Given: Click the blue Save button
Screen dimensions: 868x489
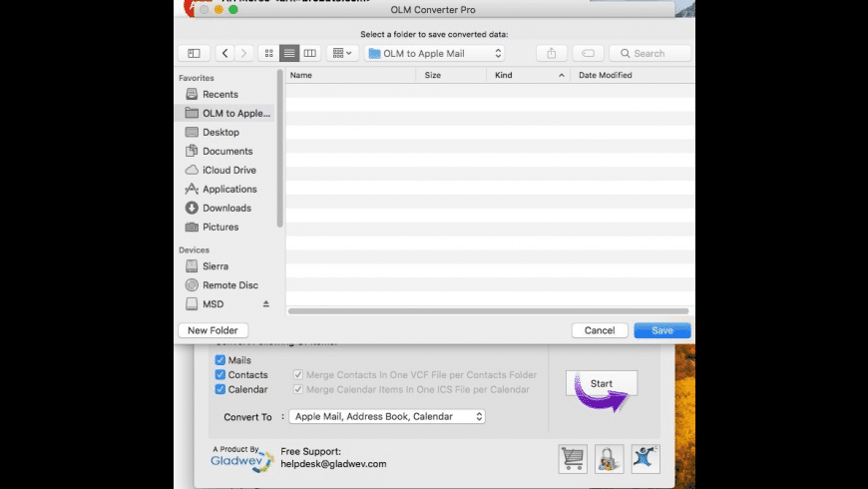Looking at the screenshot, I should [662, 330].
